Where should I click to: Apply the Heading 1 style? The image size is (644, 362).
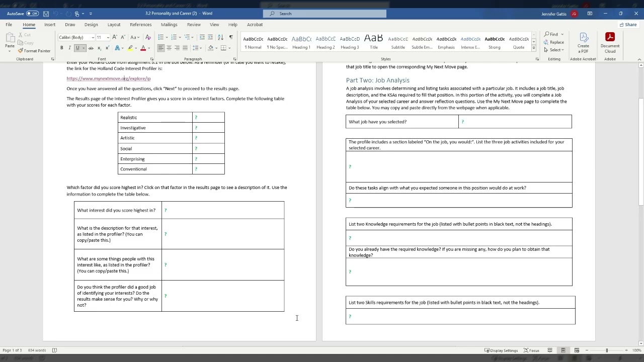(301, 42)
